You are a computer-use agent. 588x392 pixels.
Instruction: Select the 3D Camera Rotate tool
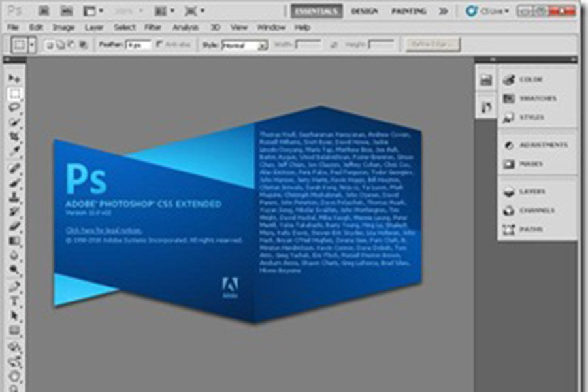tap(14, 362)
